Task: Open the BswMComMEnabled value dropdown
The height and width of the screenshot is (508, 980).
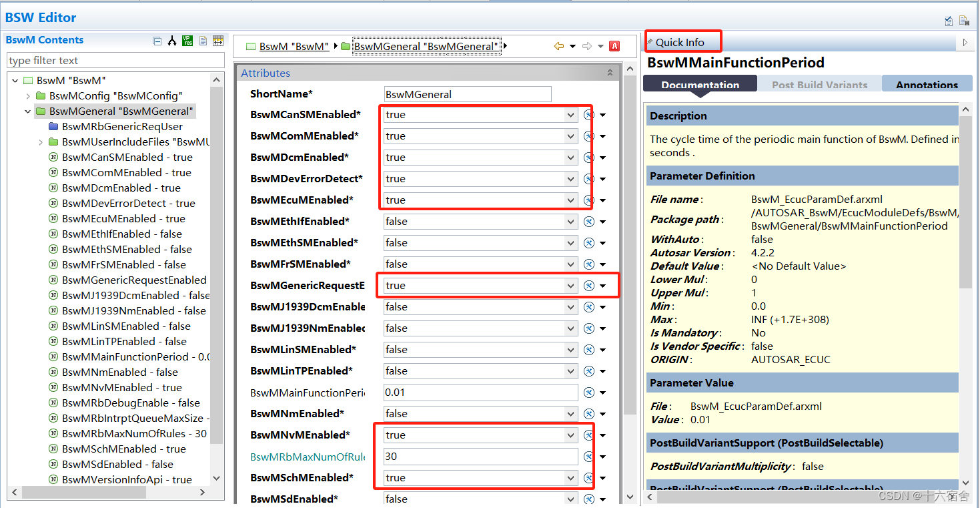Action: point(570,136)
